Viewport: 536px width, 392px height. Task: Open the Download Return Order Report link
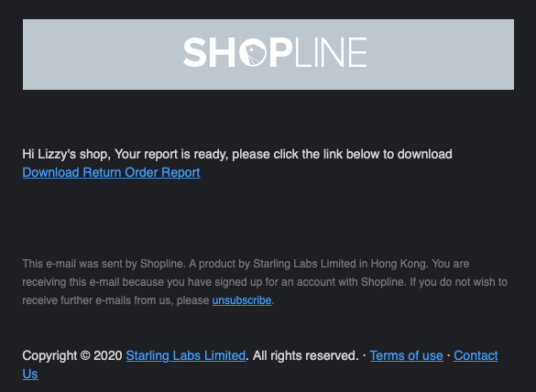click(112, 172)
